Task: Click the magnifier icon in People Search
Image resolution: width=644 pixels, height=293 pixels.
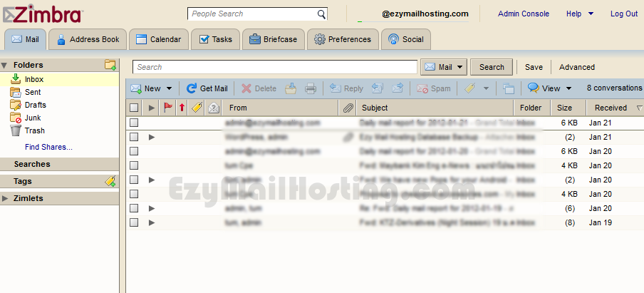Action: coord(321,14)
